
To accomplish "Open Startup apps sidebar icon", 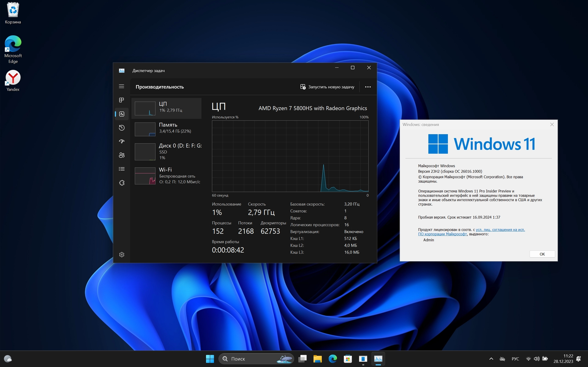I will point(122,141).
